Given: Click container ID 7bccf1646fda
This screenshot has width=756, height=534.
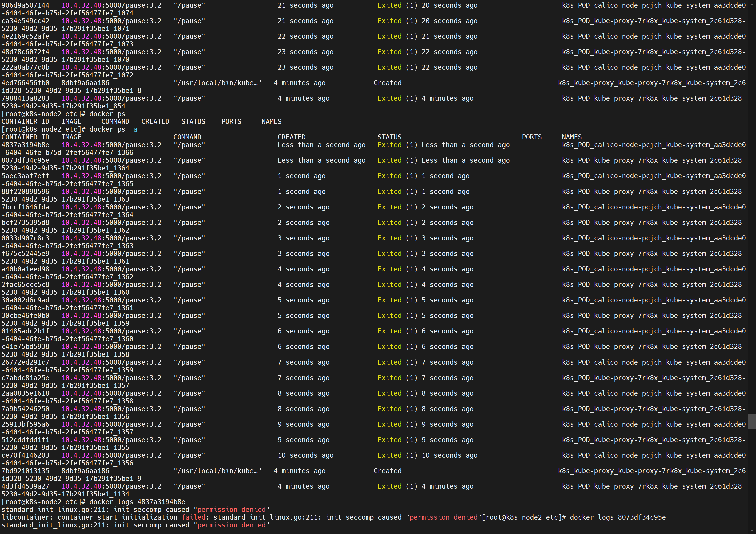Looking at the screenshot, I should (25, 207).
